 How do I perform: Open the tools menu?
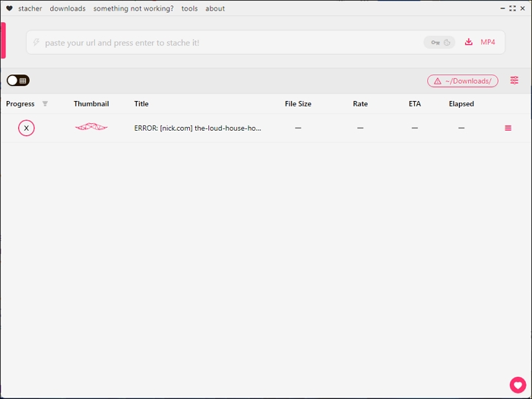point(189,9)
